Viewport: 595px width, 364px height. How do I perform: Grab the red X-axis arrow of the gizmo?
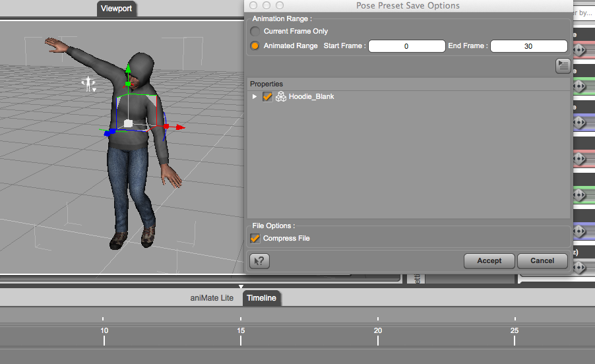pos(180,127)
